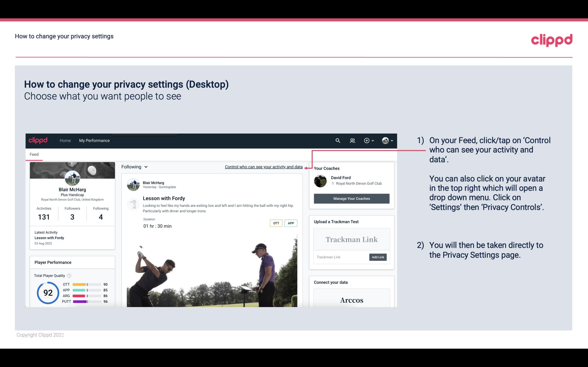Click Blair McHarg's profile avatar
Image resolution: width=588 pixels, height=367 pixels.
[x=72, y=178]
